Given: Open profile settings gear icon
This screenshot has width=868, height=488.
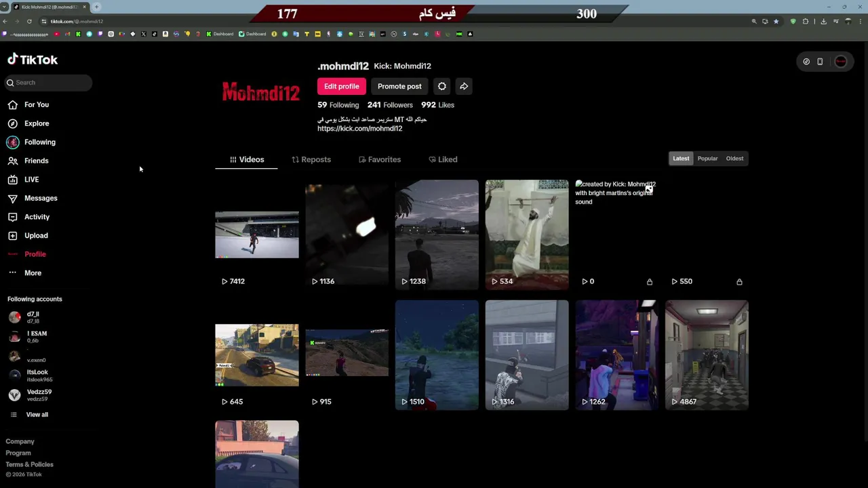Looking at the screenshot, I should [x=442, y=86].
